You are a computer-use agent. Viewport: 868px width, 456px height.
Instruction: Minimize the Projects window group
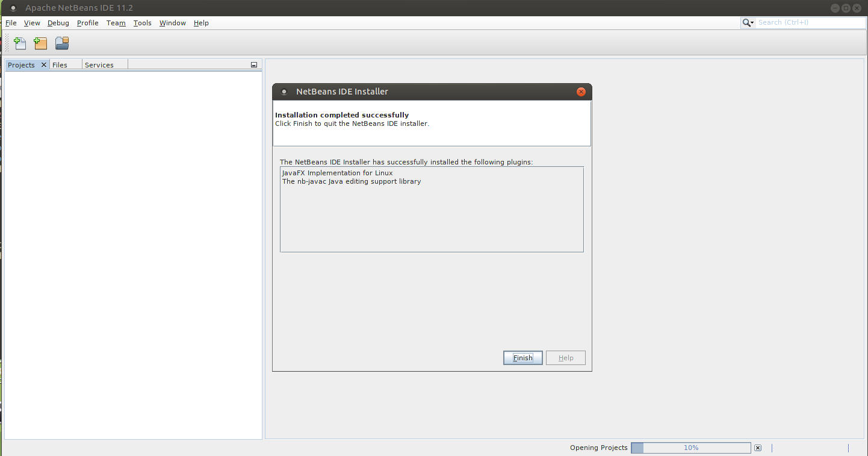click(253, 65)
